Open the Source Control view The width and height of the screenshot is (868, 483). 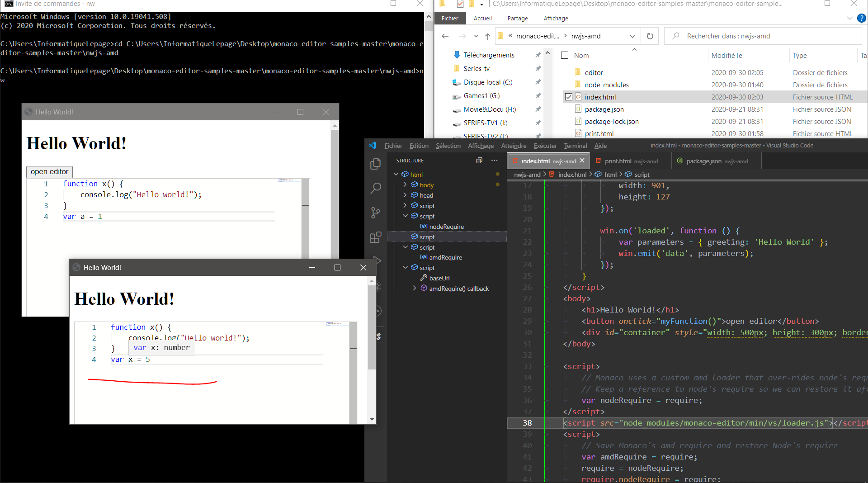(x=375, y=213)
